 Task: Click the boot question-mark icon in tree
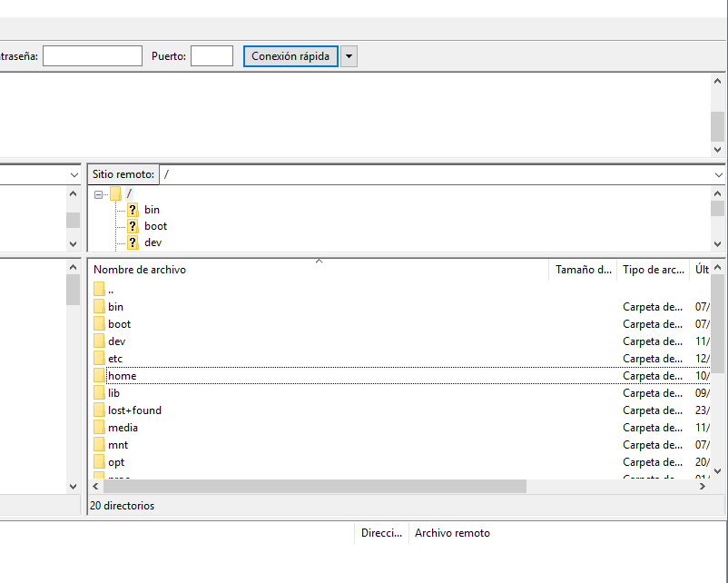pyautogui.click(x=133, y=226)
